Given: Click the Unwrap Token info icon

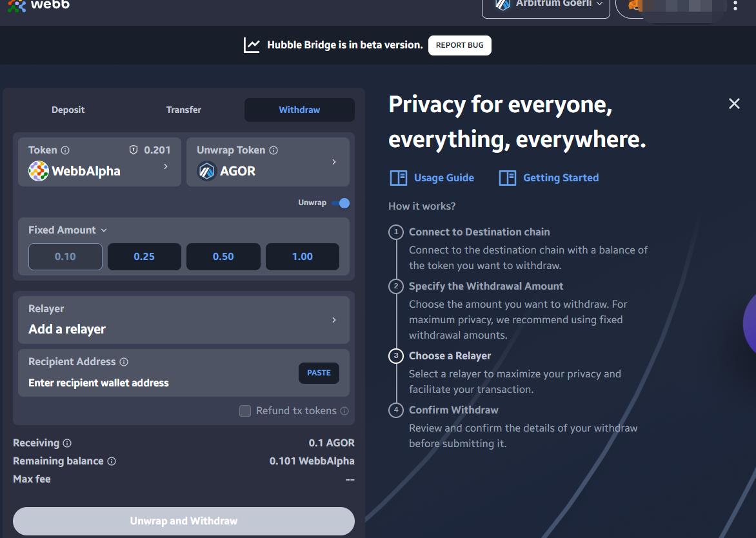Looking at the screenshot, I should tap(274, 150).
